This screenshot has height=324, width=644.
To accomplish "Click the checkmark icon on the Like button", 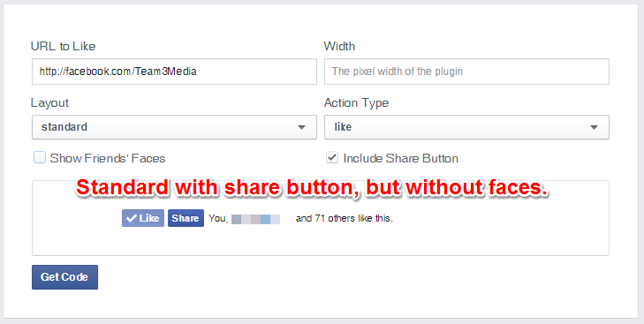I will point(132,218).
